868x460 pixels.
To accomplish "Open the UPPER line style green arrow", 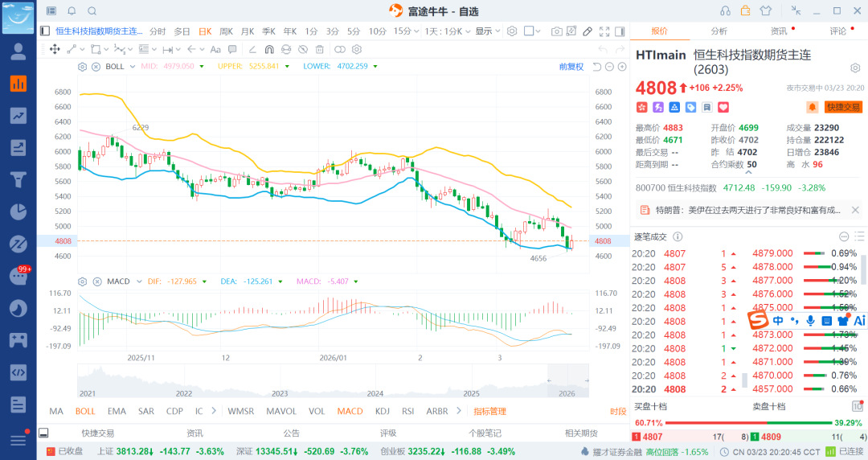I will (287, 67).
